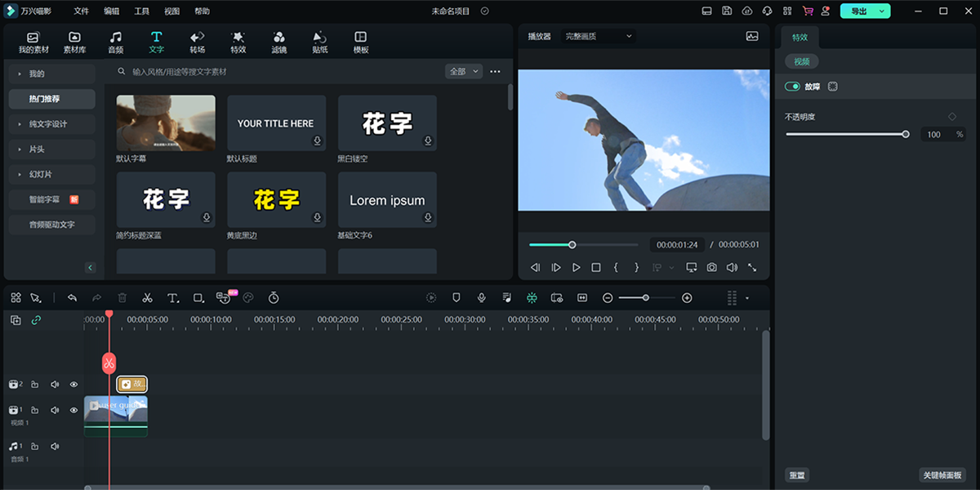Click the 不透明度 opacity slider handle
This screenshot has width=980, height=490.
tap(905, 133)
